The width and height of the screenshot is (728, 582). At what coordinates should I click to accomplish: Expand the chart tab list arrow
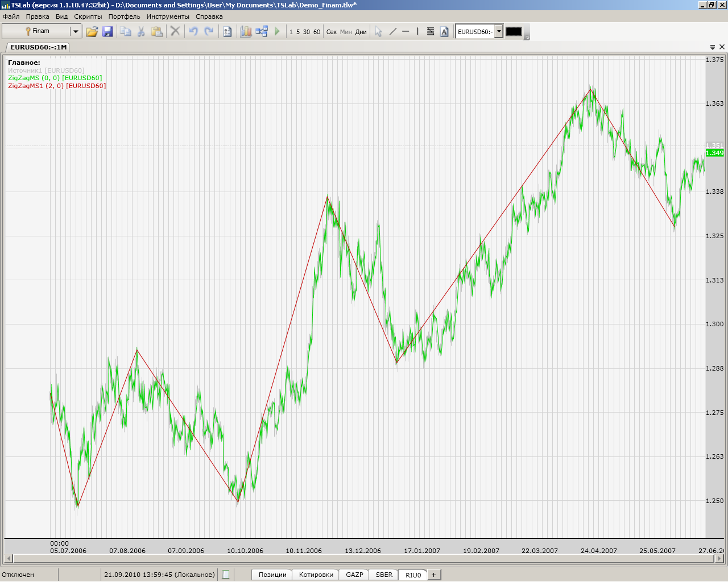coord(713,47)
